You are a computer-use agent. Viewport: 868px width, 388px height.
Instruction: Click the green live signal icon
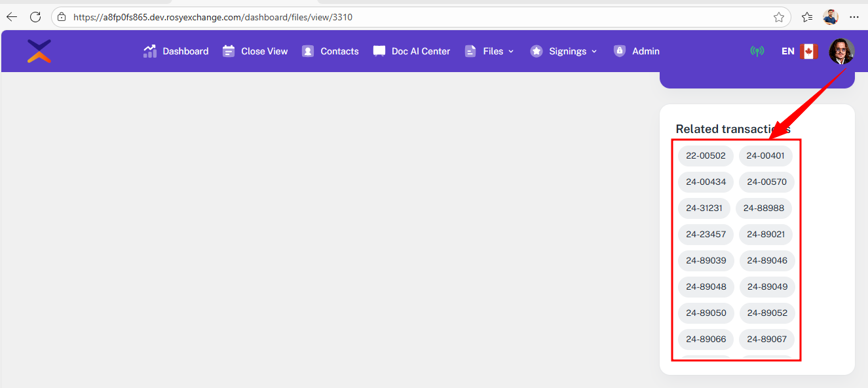(757, 51)
